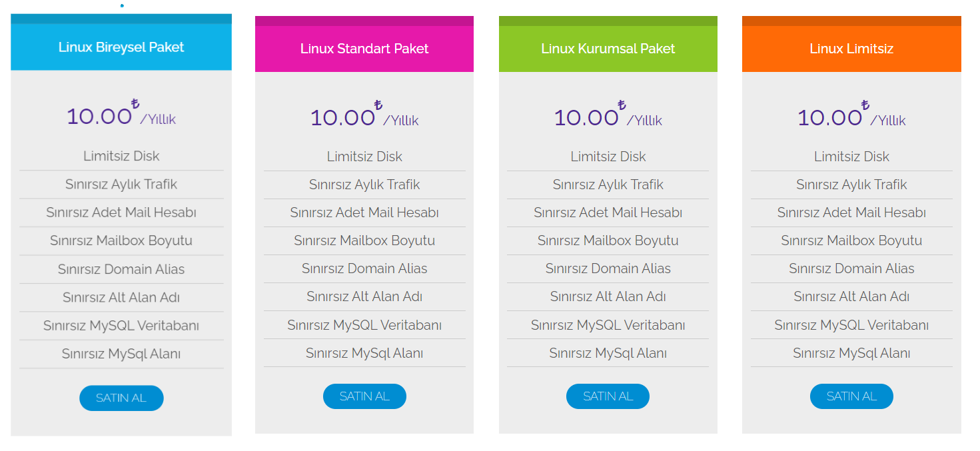Viewport: 980px width, 451px height.
Task: Click SATIN AL under Linux Kurumsal Paket
Action: (608, 396)
